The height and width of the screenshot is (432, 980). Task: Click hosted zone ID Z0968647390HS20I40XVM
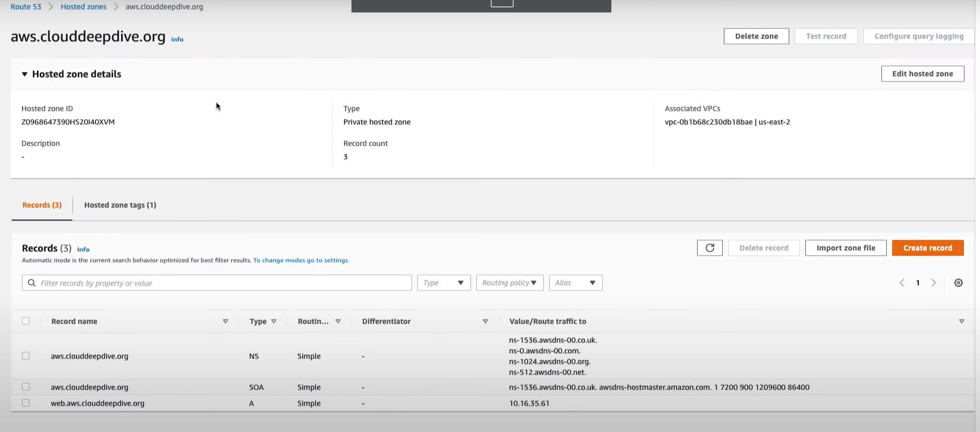click(68, 122)
